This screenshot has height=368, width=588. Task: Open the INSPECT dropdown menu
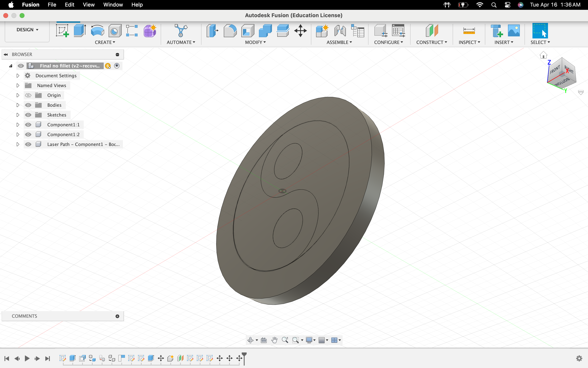pos(469,42)
